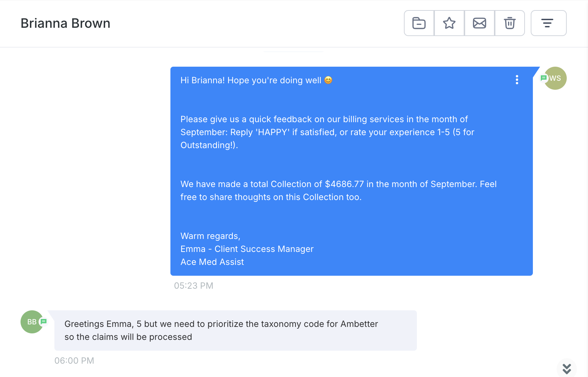
Task: Click the 06:00 PM timestamp
Action: 74,361
